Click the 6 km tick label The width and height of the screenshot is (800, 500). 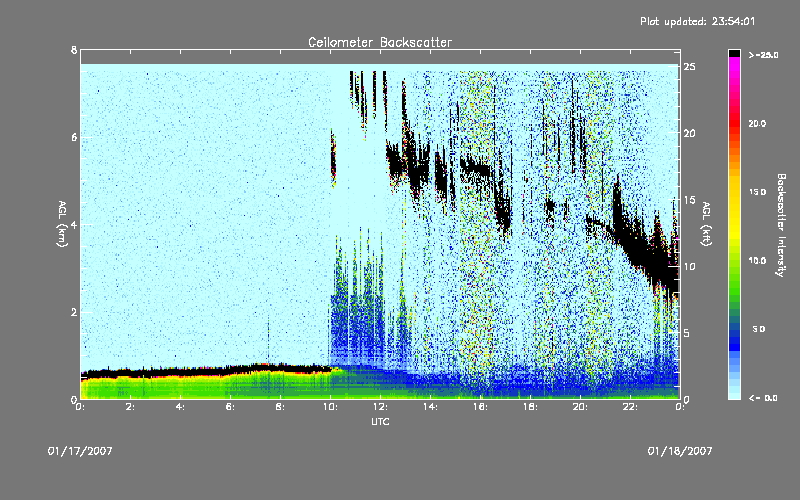(74, 137)
